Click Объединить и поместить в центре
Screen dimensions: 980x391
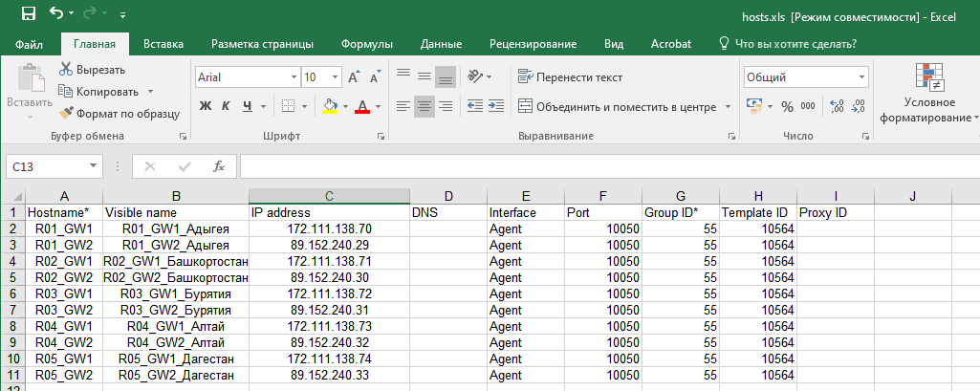[x=618, y=107]
